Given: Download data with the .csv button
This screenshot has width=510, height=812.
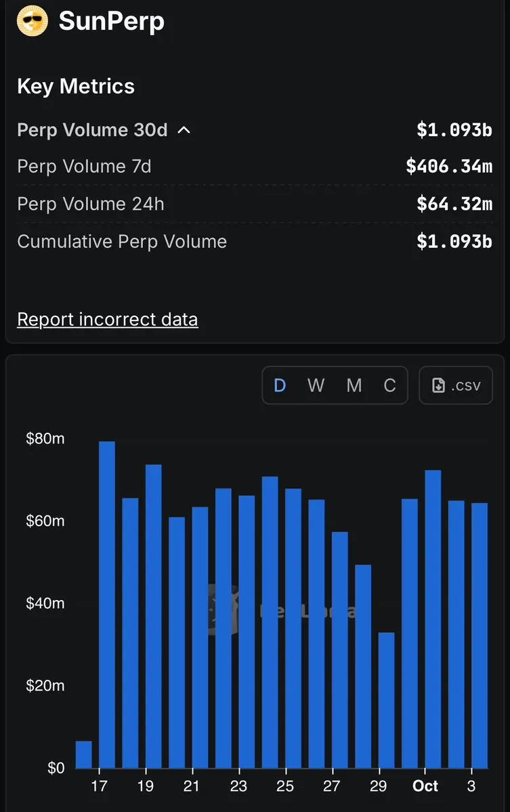Looking at the screenshot, I should [456, 385].
